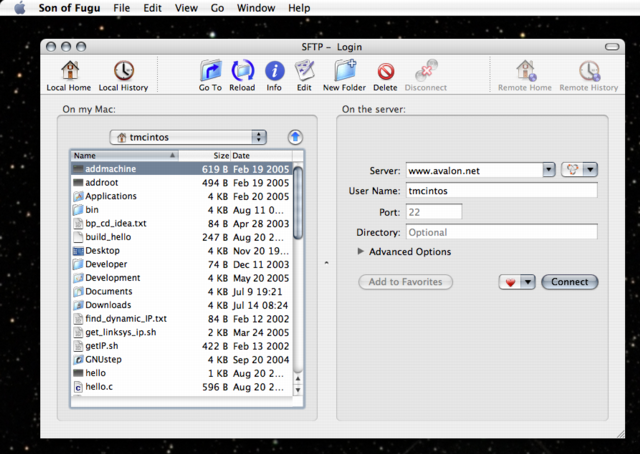Click the Local Home toolbar icon

(x=69, y=70)
